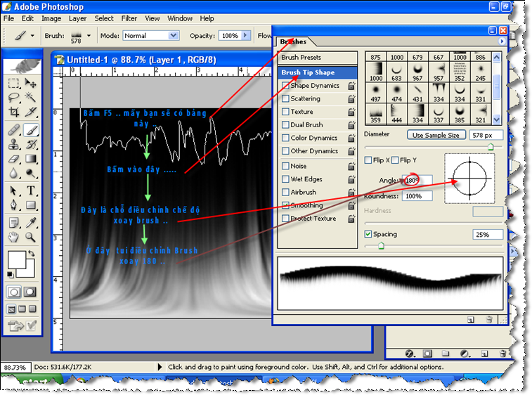Select the Lasso tool
Image resolution: width=532 pixels, height=395 pixels.
click(x=13, y=98)
